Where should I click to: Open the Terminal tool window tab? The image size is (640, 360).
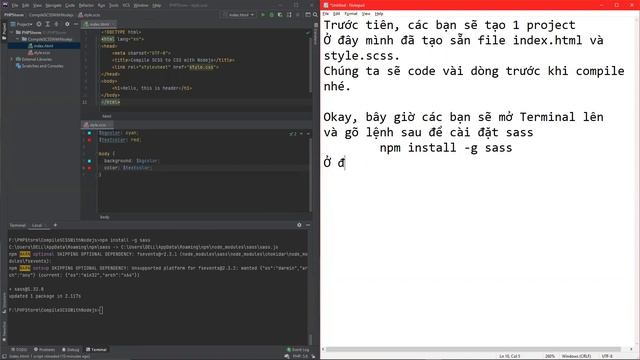pos(96,350)
